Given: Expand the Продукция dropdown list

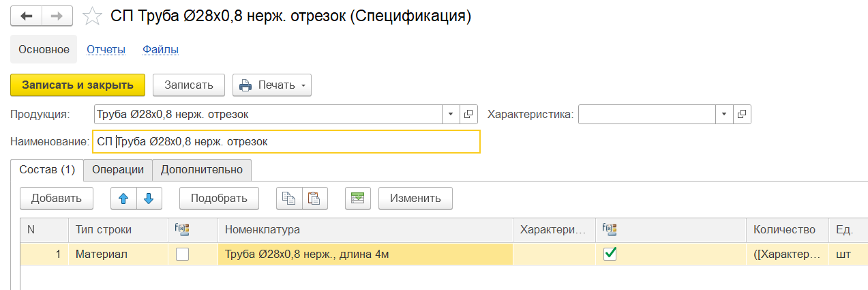Looking at the screenshot, I should tap(451, 114).
